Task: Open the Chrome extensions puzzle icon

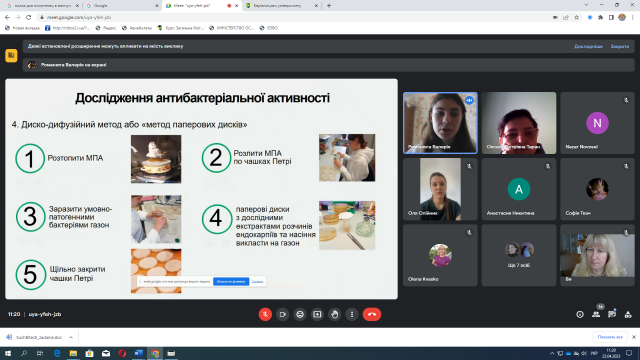Action: click(x=600, y=18)
